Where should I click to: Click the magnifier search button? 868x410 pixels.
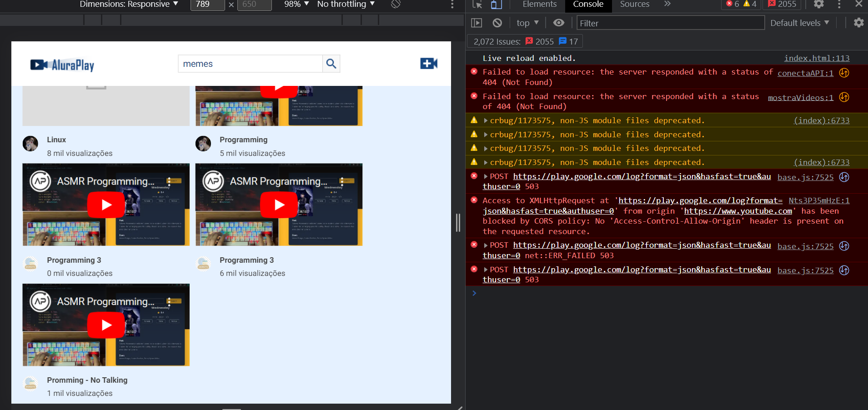[x=331, y=64]
